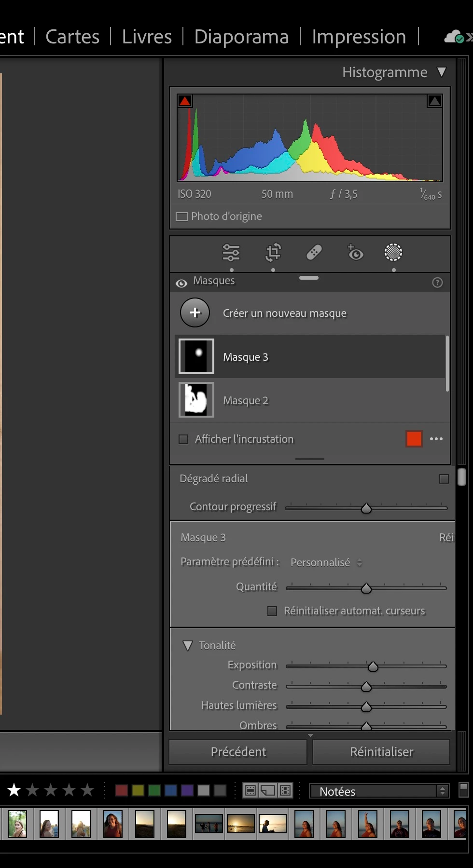
Task: Open the Masques help question icon
Action: [x=437, y=283]
